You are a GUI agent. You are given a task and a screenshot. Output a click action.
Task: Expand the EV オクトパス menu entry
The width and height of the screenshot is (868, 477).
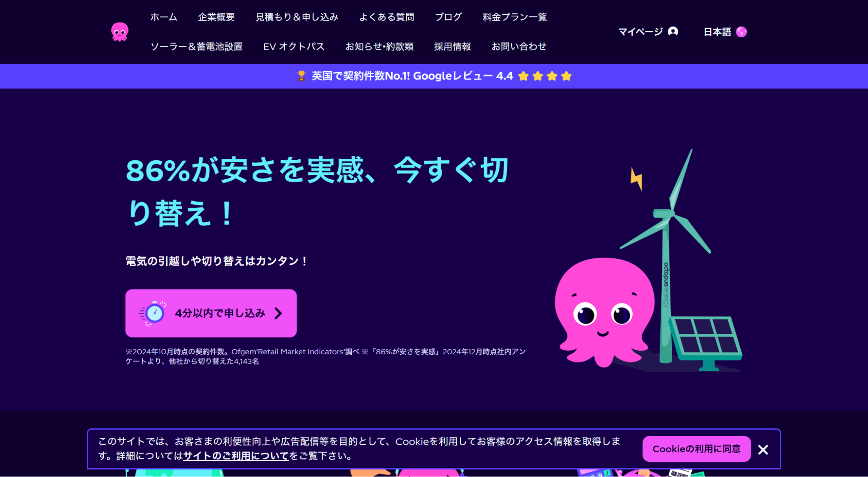[x=294, y=46]
